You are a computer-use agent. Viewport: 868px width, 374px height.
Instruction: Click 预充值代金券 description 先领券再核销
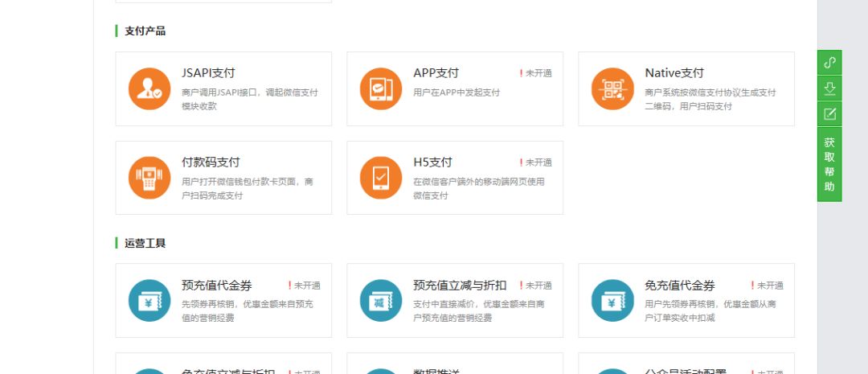click(x=248, y=310)
